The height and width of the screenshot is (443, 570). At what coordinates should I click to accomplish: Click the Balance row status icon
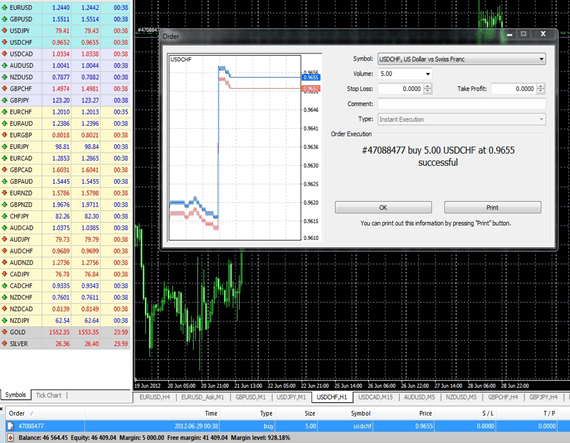[x=11, y=438]
